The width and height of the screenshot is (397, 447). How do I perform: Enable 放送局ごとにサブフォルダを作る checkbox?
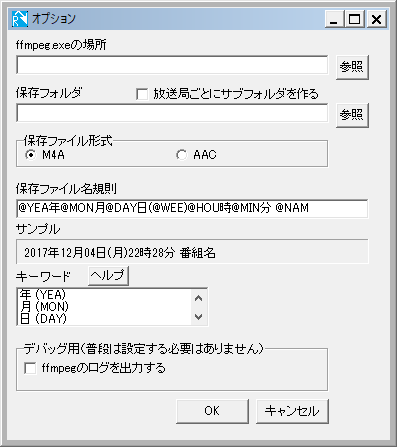point(142,94)
